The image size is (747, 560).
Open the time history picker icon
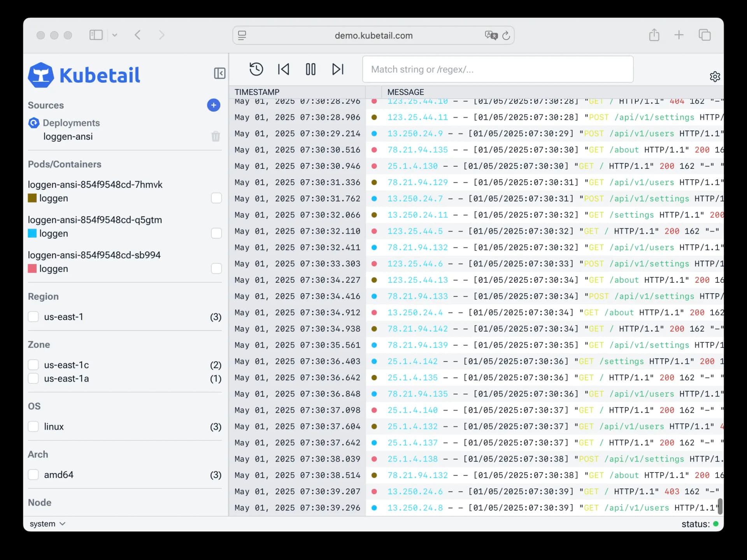tap(256, 69)
